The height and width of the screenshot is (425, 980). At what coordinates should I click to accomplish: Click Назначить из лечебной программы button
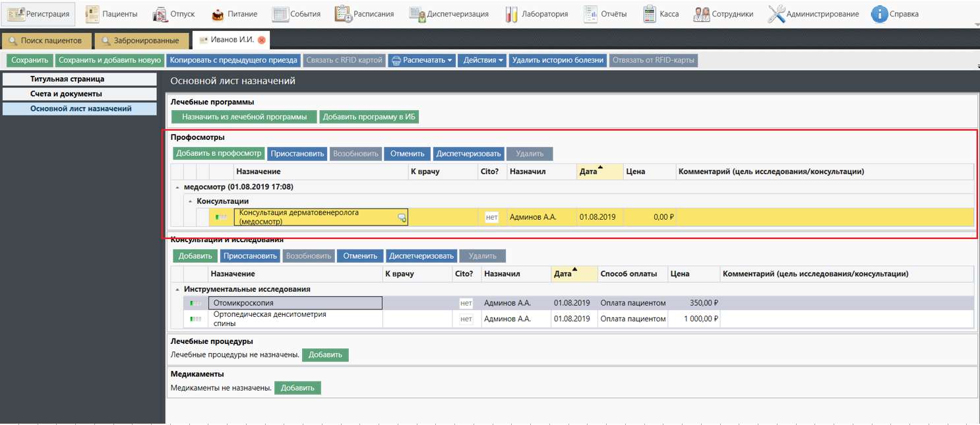tap(244, 117)
